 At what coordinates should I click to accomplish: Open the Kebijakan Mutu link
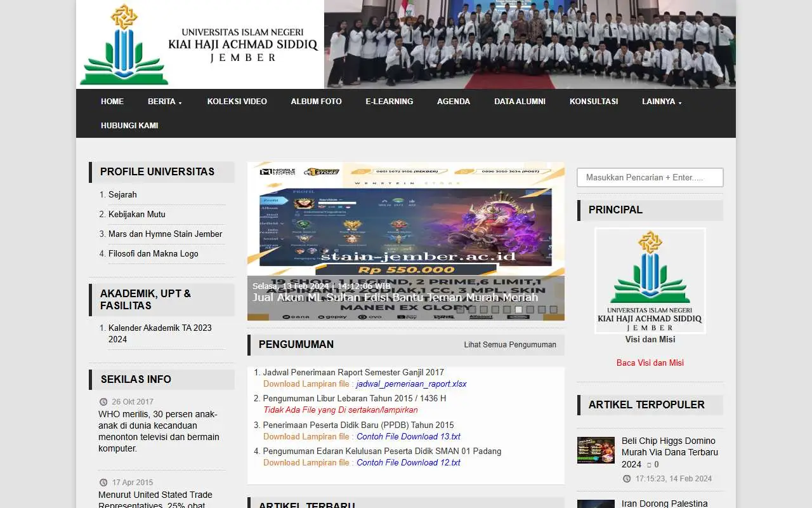137,215
